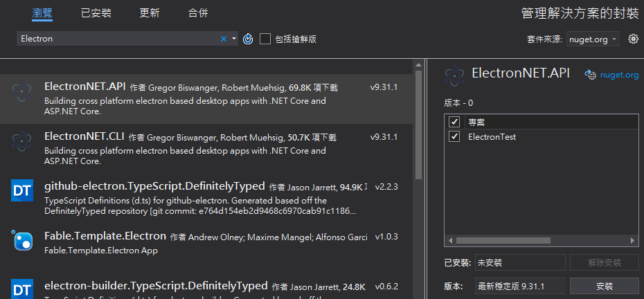Click the 解除安裝 uninstall button
Screen dimensions: 644x299
[604, 262]
